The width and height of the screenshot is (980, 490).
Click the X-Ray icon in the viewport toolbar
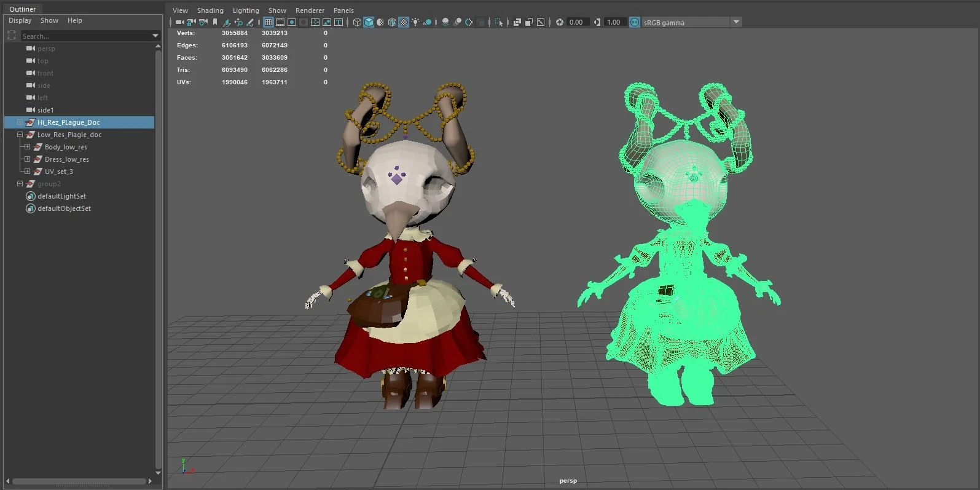[x=517, y=22]
